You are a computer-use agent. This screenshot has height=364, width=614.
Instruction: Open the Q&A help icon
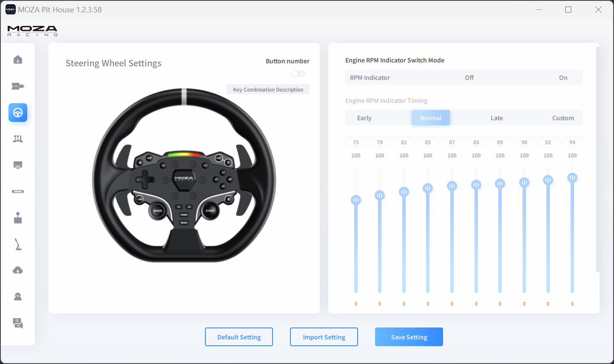point(18,323)
